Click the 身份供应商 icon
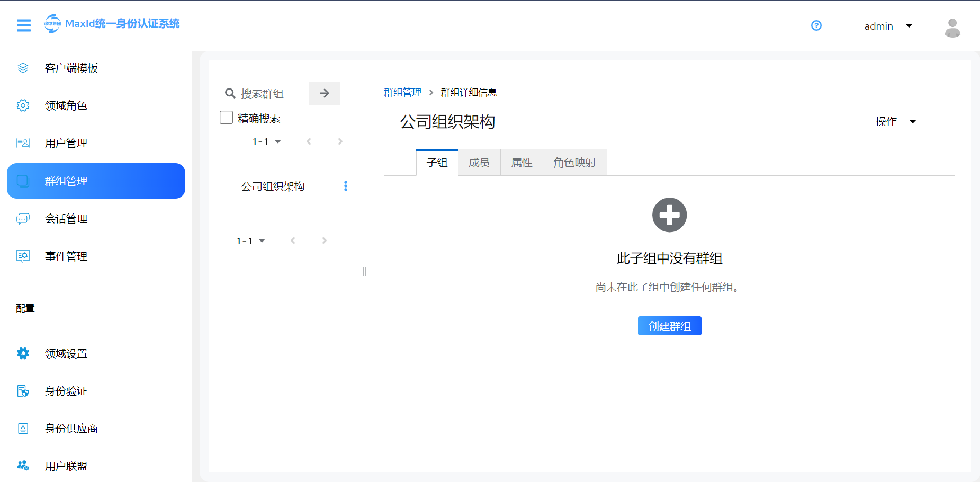The width and height of the screenshot is (980, 482). click(x=23, y=429)
